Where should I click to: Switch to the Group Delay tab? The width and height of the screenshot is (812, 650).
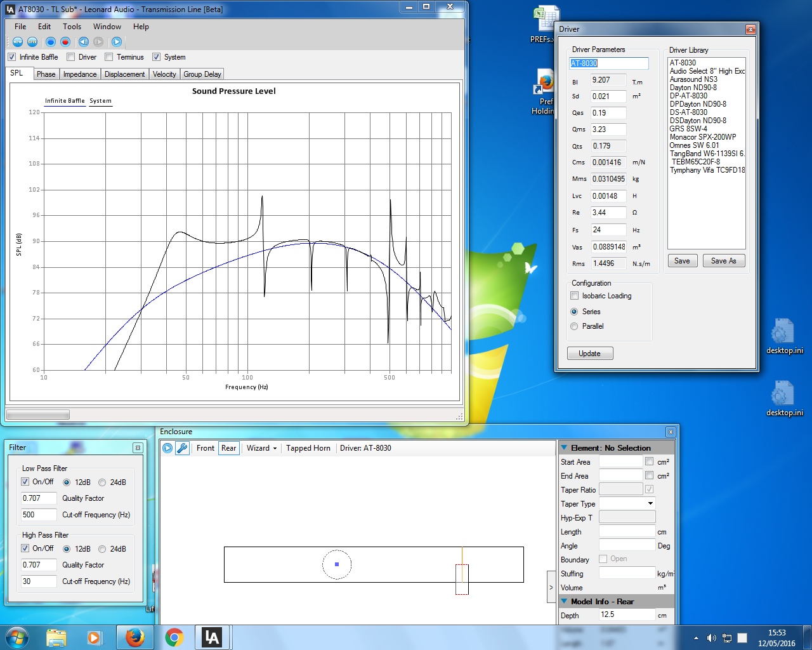pyautogui.click(x=202, y=74)
